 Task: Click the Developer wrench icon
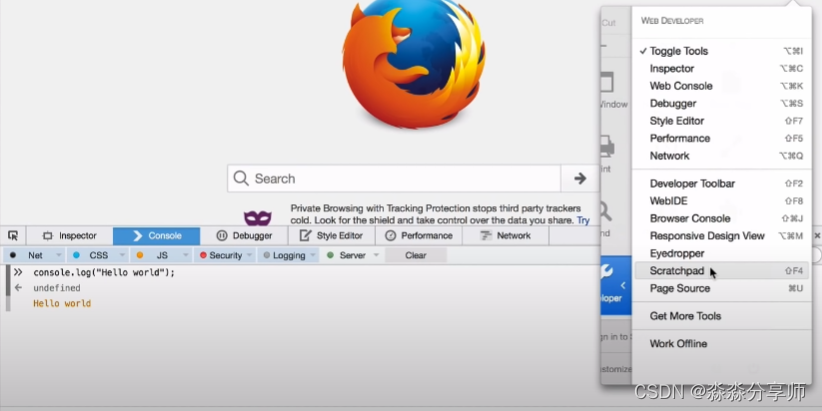607,271
